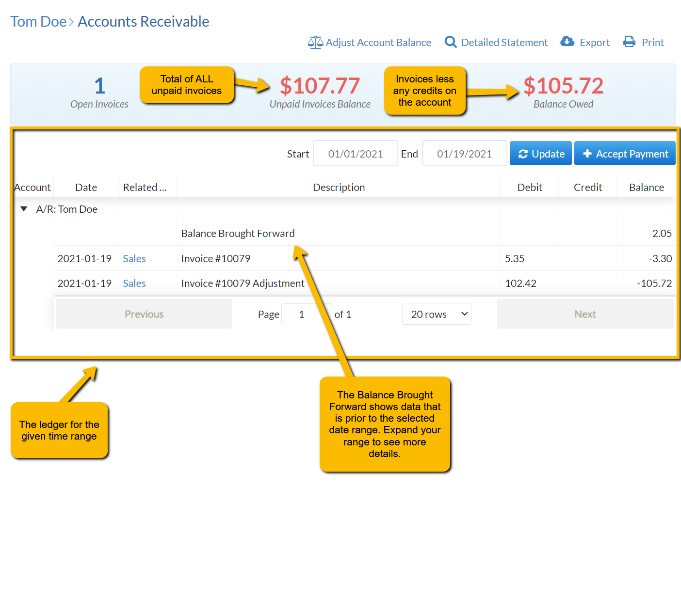
Task: Collapse the A/R: Tom Doe row triangle
Action: click(x=24, y=209)
